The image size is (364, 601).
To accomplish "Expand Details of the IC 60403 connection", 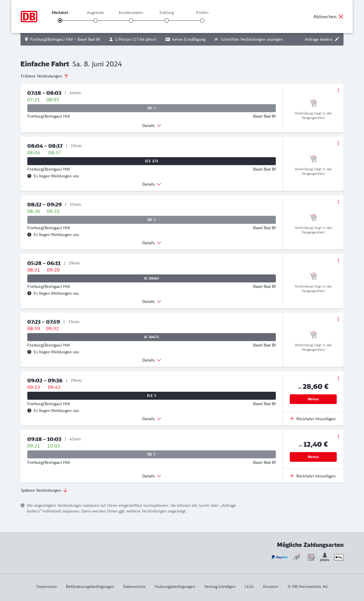I will click(x=152, y=301).
